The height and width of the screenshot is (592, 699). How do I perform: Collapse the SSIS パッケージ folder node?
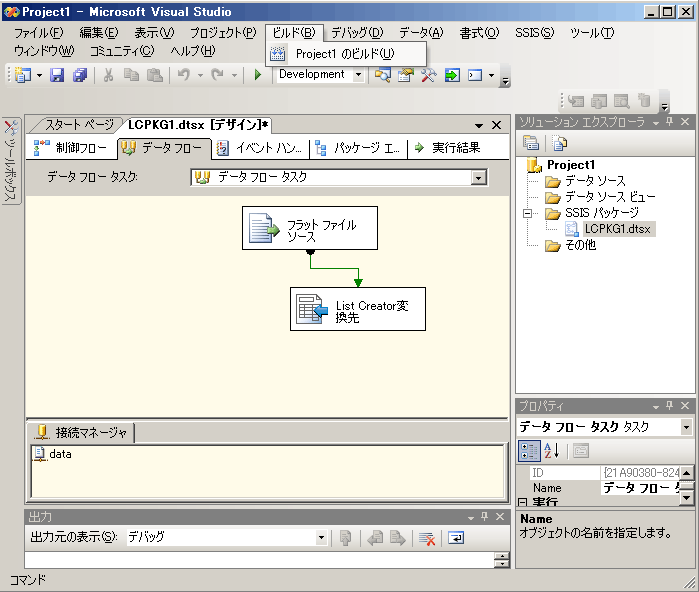click(527, 214)
